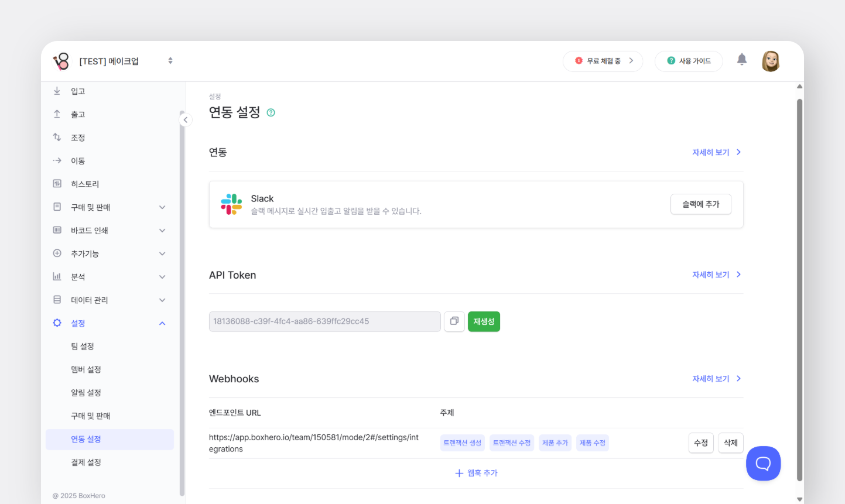Expand the 구매 및 판매 sidebar section
Viewport: 845px width, 504px height.
[x=162, y=207]
